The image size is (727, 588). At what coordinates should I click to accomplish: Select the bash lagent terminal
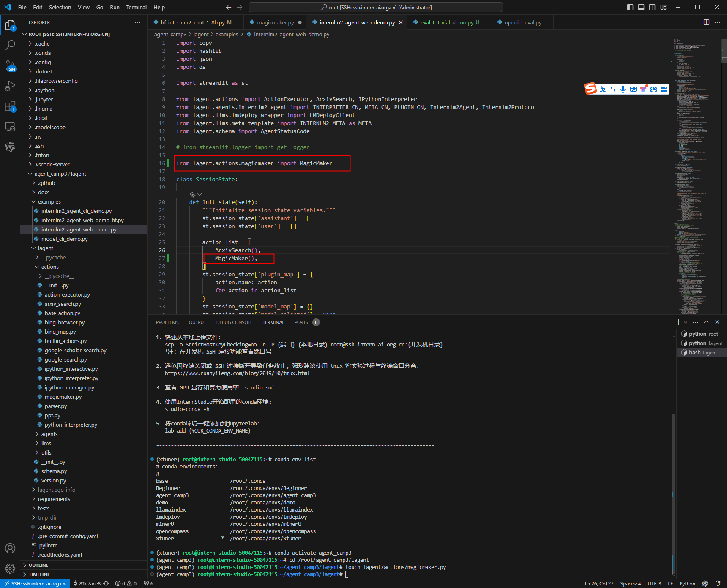click(702, 353)
